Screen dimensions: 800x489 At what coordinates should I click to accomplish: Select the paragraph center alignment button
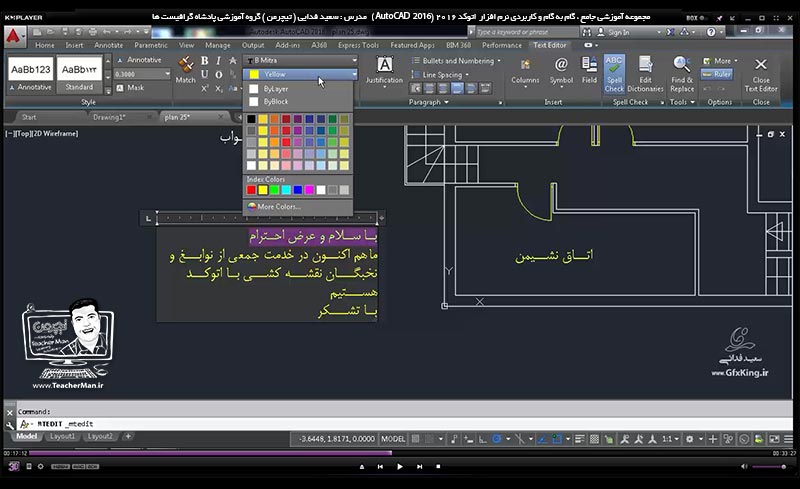point(443,88)
